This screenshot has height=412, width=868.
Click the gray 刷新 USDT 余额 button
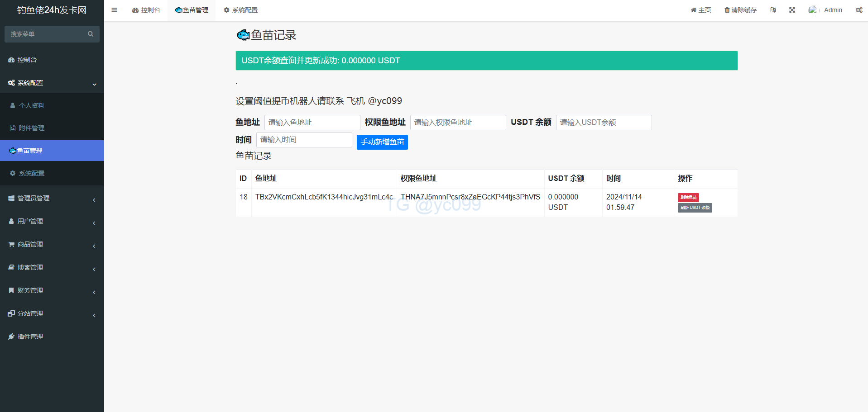695,208
